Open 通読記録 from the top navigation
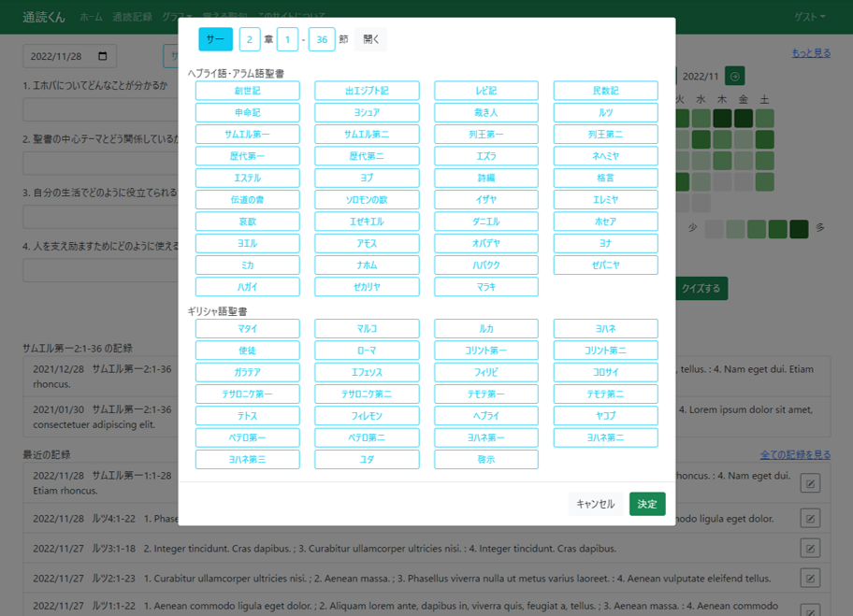853x616 pixels. pos(132,17)
